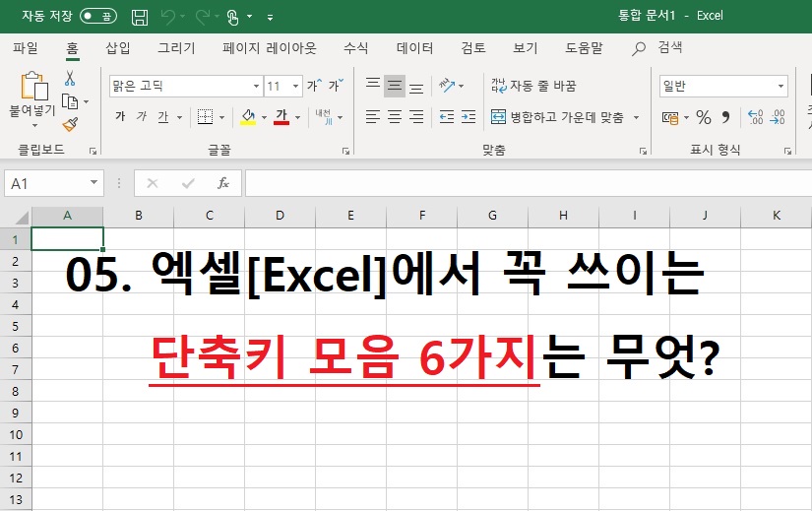Click the Insert Function fx icon
This screenshot has height=511, width=812.
click(223, 183)
